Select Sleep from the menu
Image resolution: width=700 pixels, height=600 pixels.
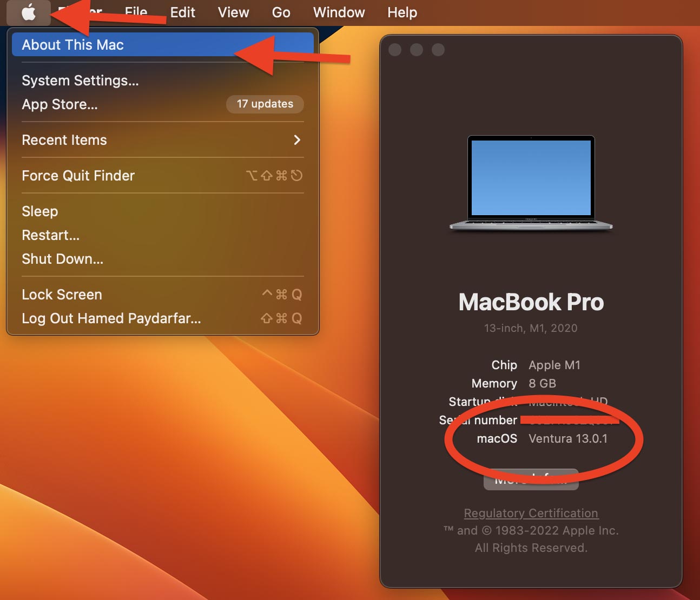[x=163, y=211]
